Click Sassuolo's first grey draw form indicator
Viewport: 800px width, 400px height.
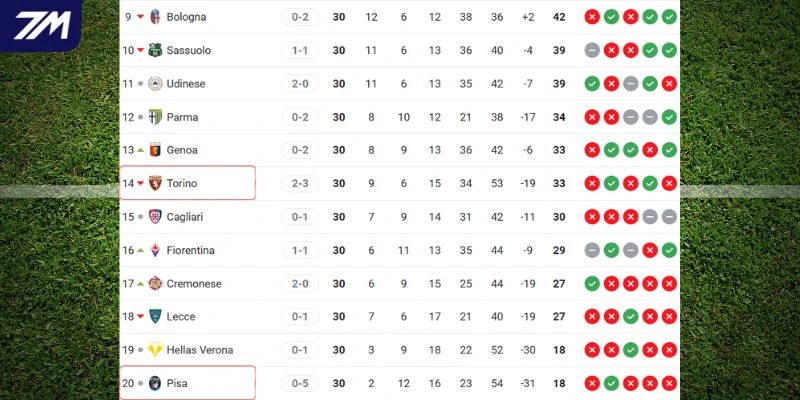pos(592,50)
